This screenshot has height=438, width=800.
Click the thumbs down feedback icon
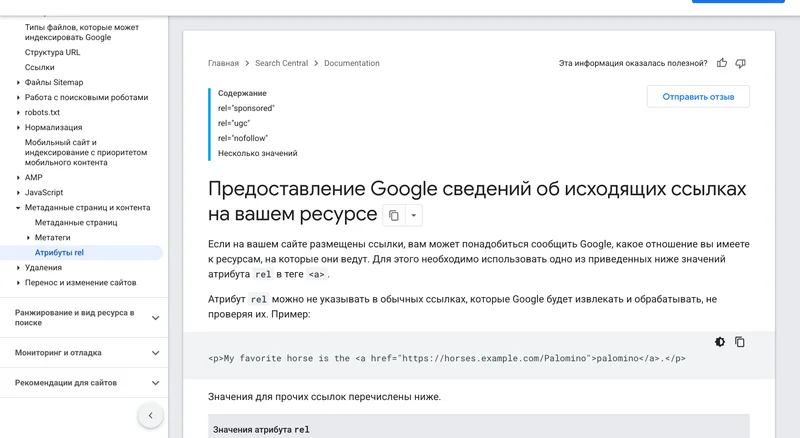(x=740, y=63)
